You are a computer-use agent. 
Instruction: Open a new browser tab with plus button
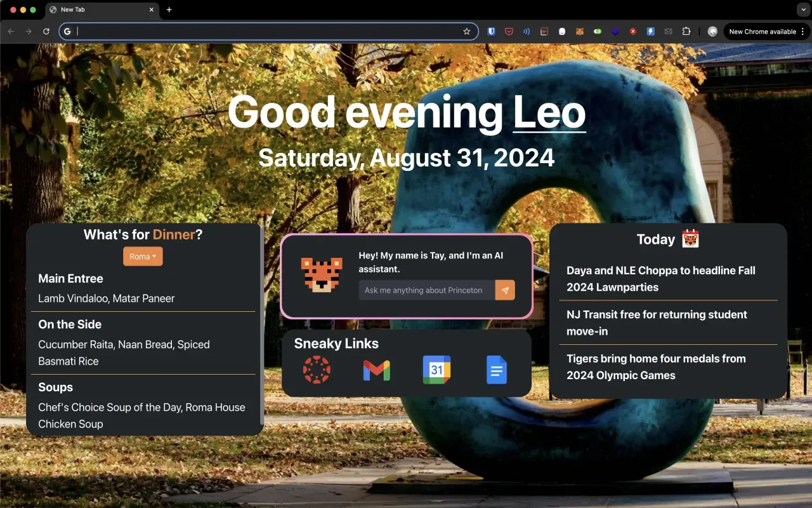tap(169, 10)
